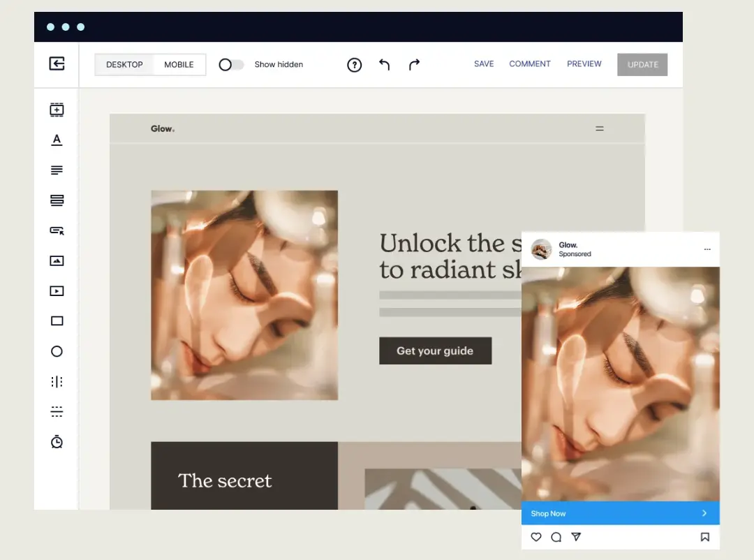Redo the last action

[413, 64]
